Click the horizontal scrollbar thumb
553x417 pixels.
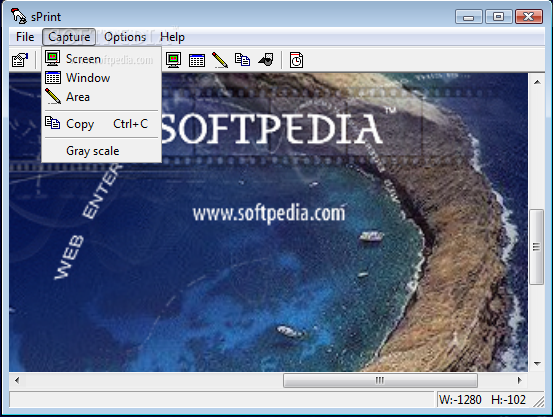(380, 380)
